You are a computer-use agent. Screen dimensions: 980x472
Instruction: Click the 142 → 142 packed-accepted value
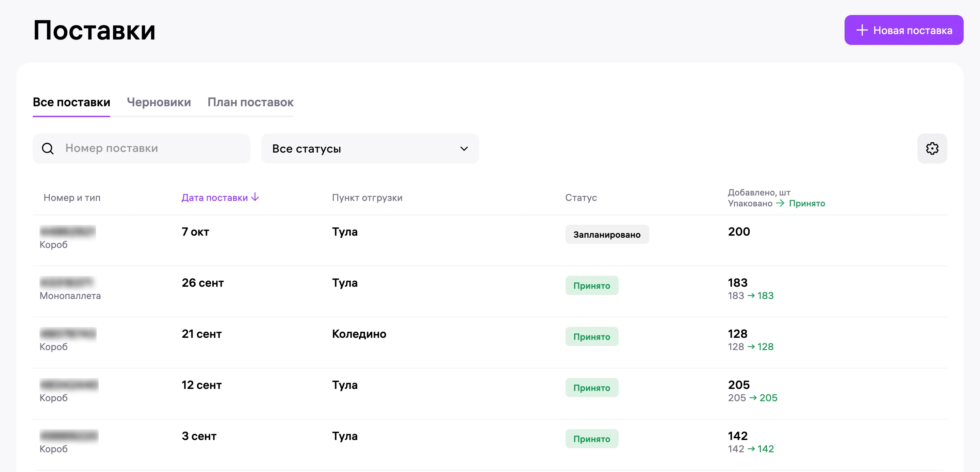tap(751, 449)
